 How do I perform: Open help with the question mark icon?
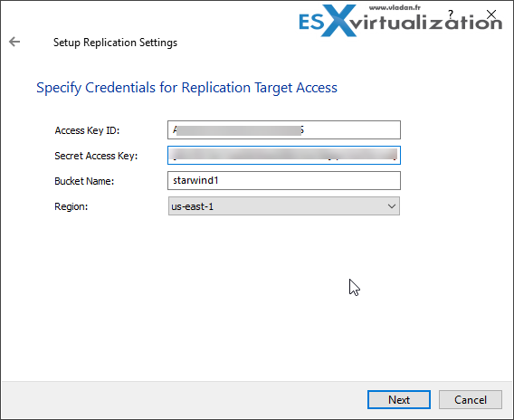pos(451,14)
